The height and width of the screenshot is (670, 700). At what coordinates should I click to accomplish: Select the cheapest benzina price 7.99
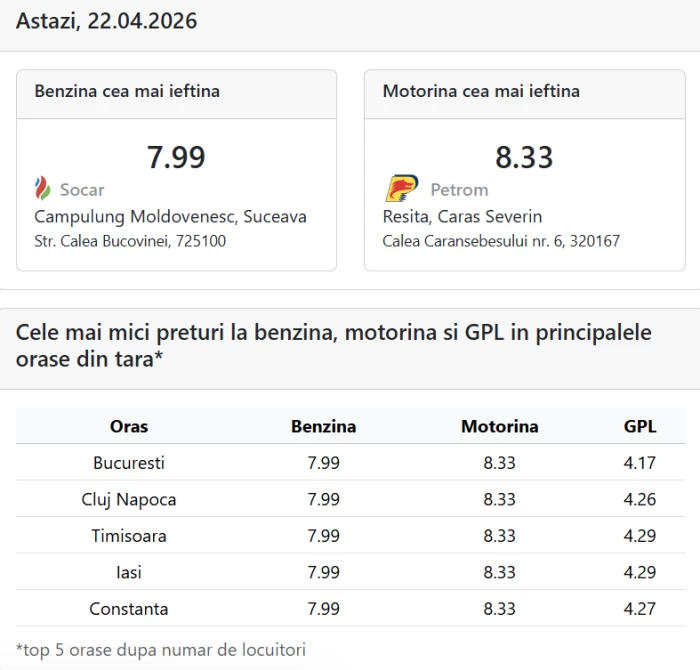(x=176, y=157)
